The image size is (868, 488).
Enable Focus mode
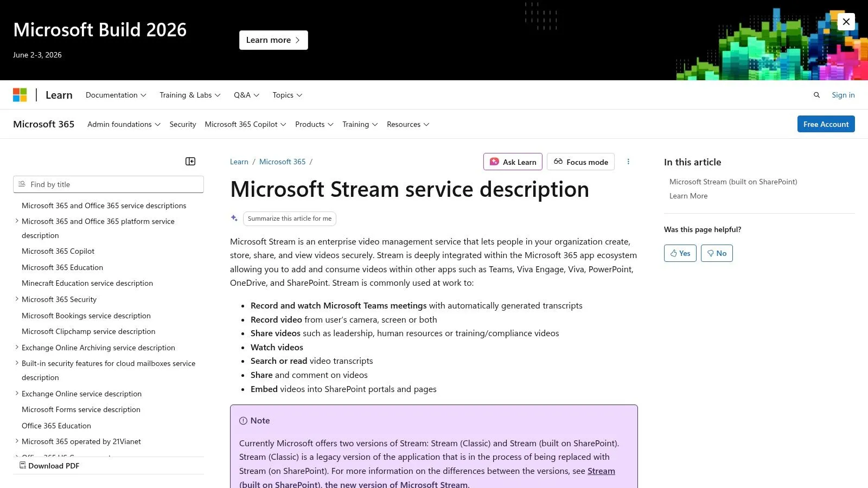pyautogui.click(x=580, y=162)
